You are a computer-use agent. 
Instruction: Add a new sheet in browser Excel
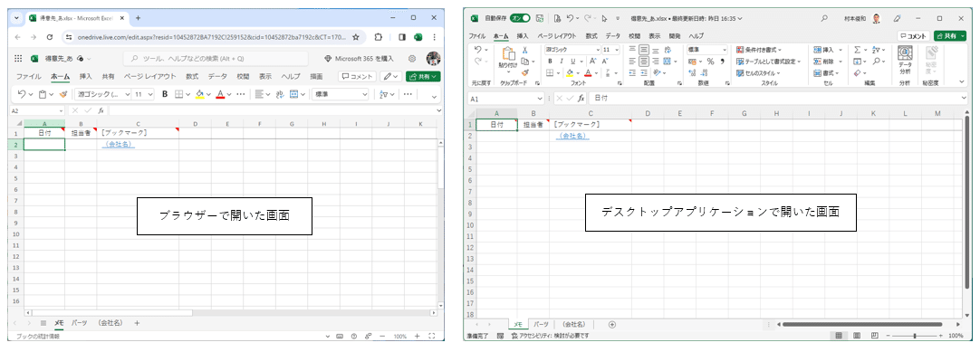point(137,323)
